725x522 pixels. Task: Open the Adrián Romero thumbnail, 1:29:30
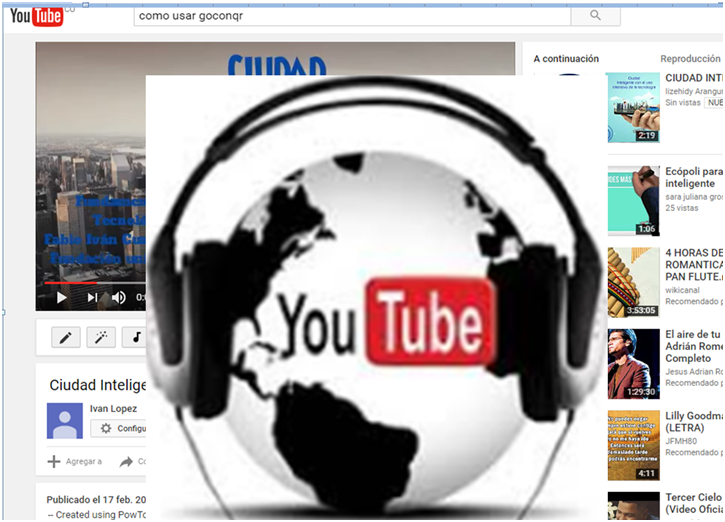click(x=633, y=364)
